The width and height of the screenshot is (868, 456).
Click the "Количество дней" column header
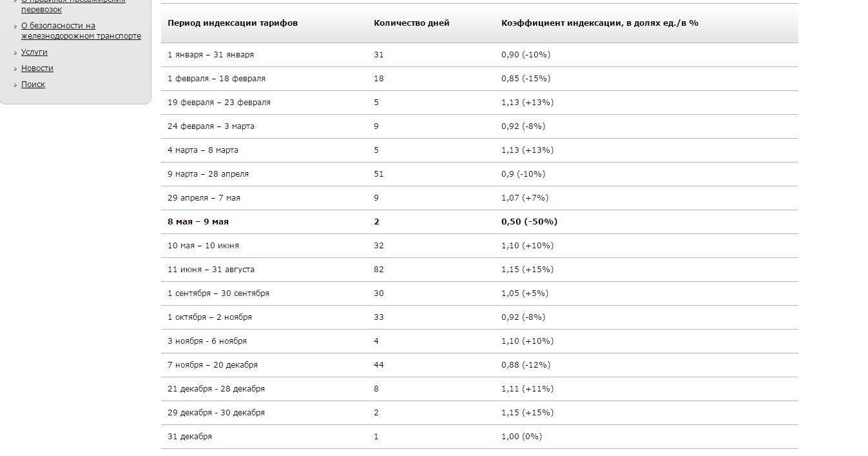point(412,23)
